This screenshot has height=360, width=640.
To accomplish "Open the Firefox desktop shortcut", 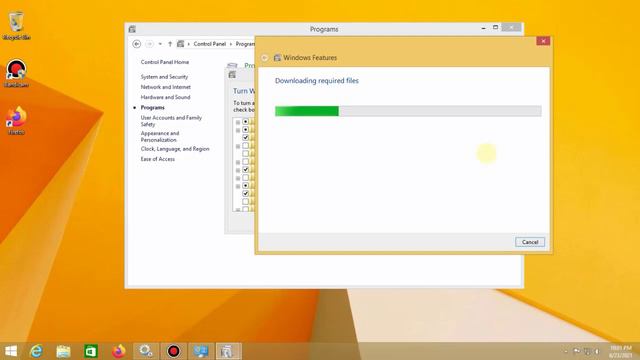I will 16,121.
